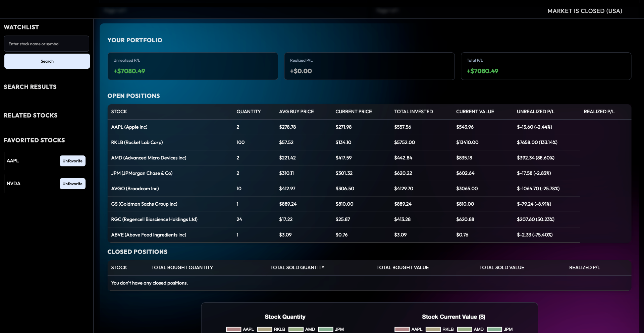Click TOTAL SOLD VALUE column header

[501, 268]
